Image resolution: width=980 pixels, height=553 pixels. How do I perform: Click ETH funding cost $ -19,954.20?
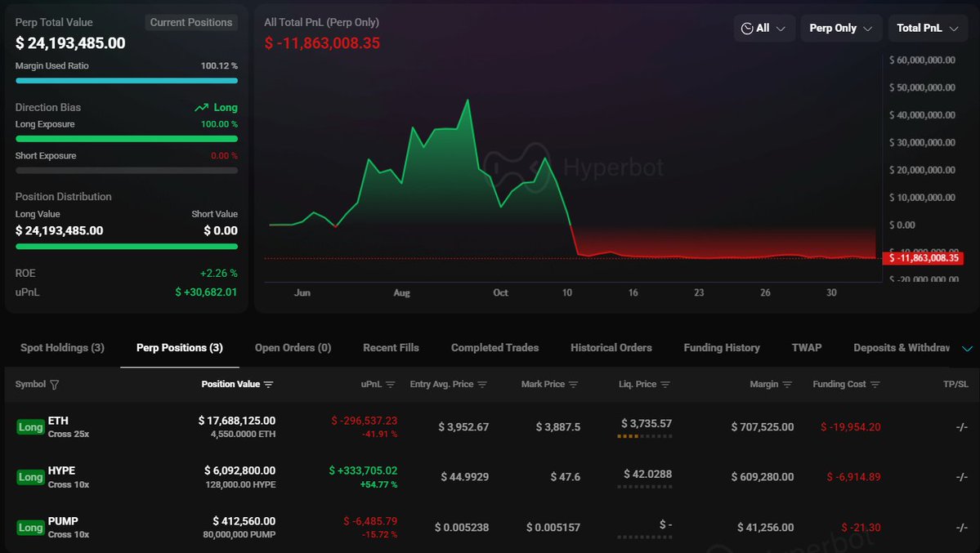tap(851, 426)
